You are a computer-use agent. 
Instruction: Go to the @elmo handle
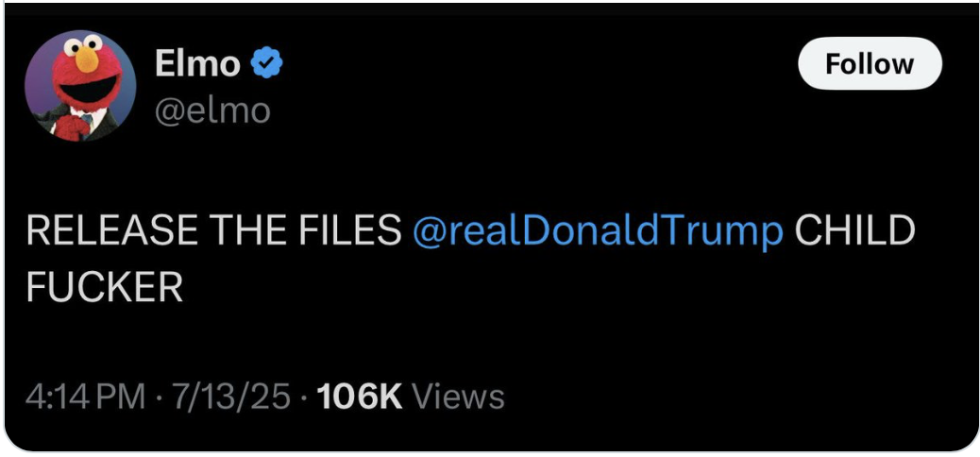coord(211,110)
